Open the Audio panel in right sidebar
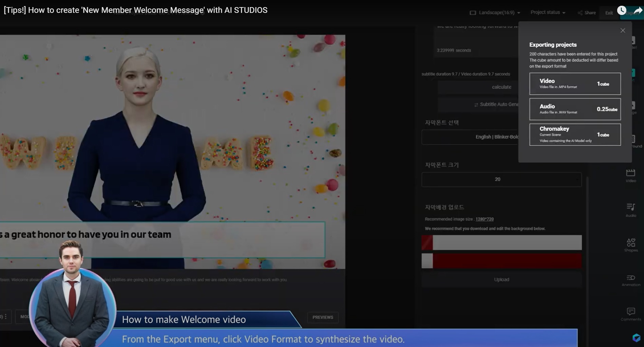This screenshot has height=347, width=644. 631,210
